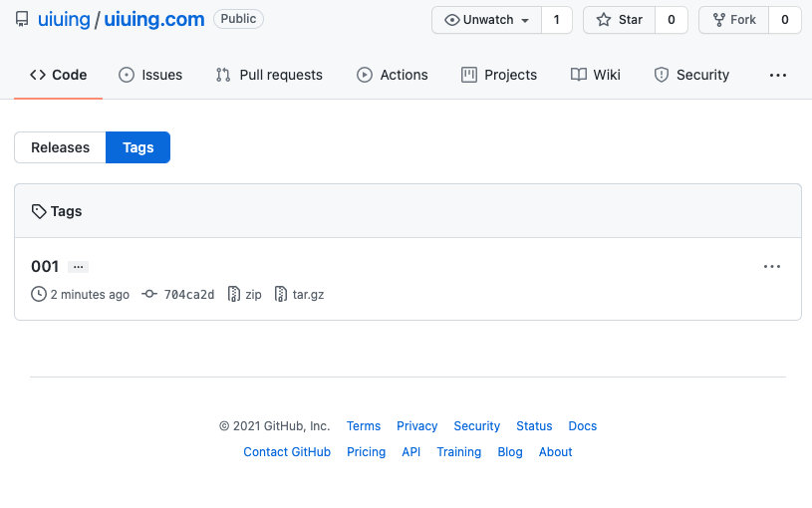The height and width of the screenshot is (508, 812).
Task: Click the commit icon before 704ca2d
Action: pyautogui.click(x=149, y=294)
